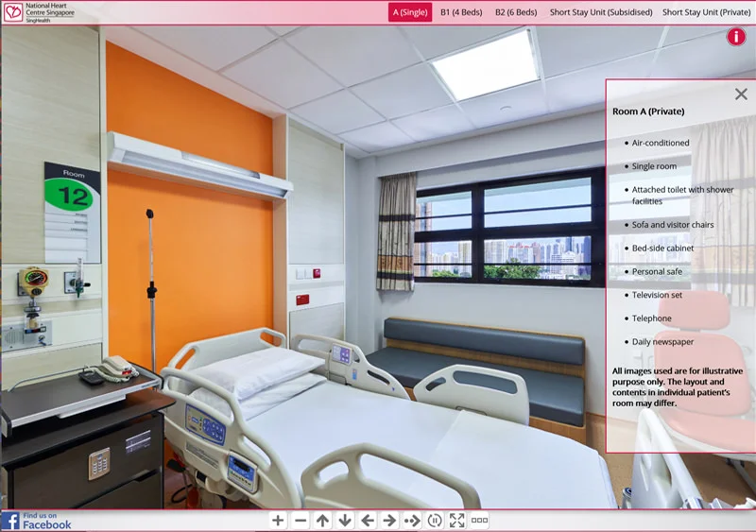
Task: Click the Room A (Private) heading
Action: pyautogui.click(x=648, y=112)
